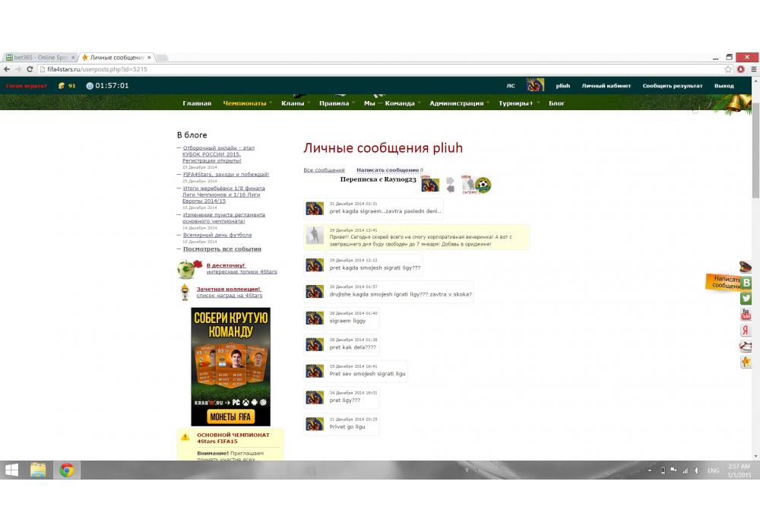Open the VK social sidebar icon

(746, 283)
